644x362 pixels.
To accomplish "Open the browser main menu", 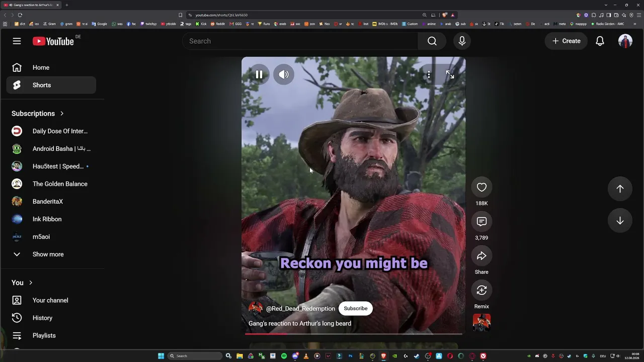I will tap(638, 15).
